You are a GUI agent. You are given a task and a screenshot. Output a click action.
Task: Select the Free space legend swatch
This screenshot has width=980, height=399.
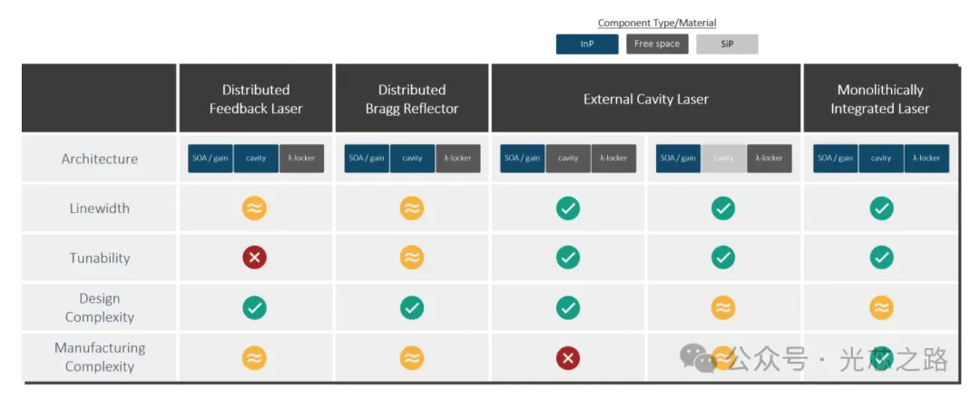(657, 44)
